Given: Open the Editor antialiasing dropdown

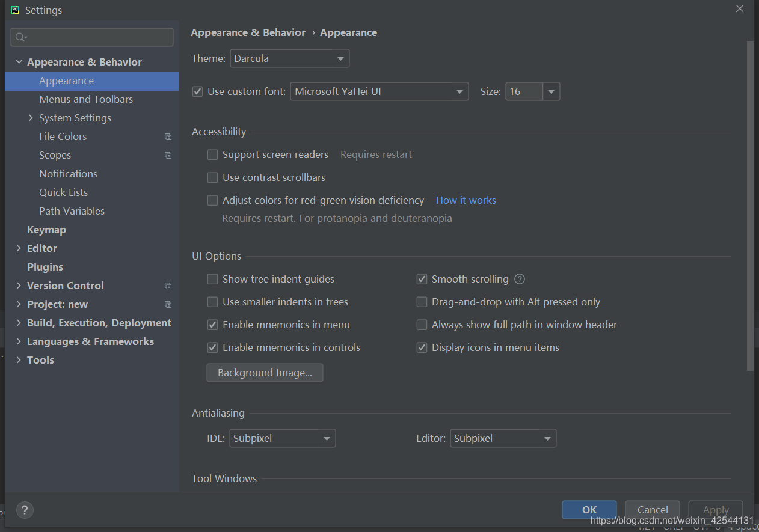Looking at the screenshot, I should pos(503,438).
